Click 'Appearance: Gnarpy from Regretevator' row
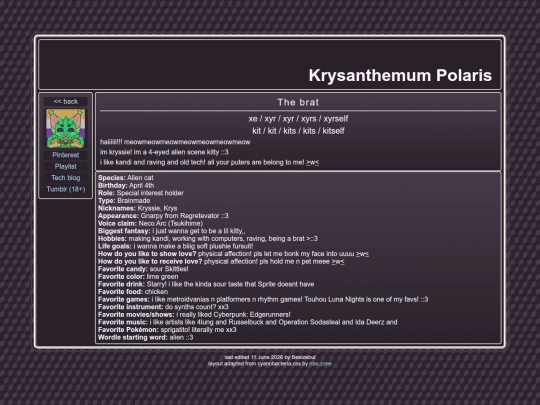540x405 pixels. pos(163,216)
